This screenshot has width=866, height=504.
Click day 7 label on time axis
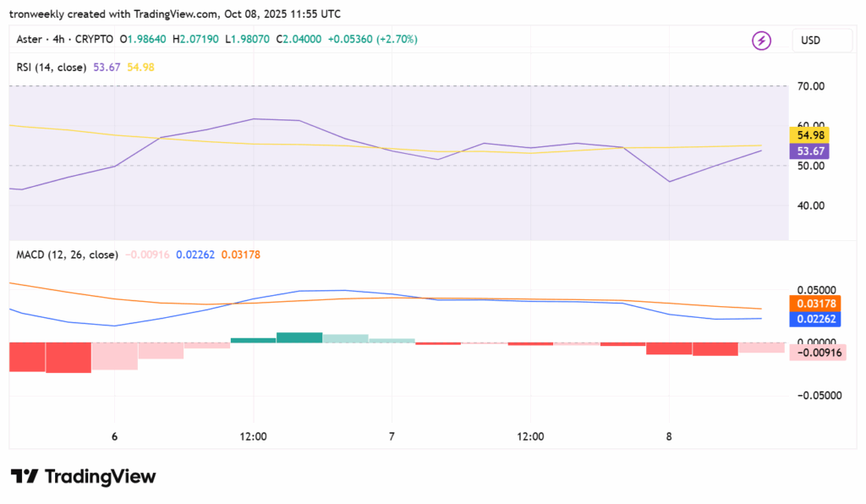point(392,436)
